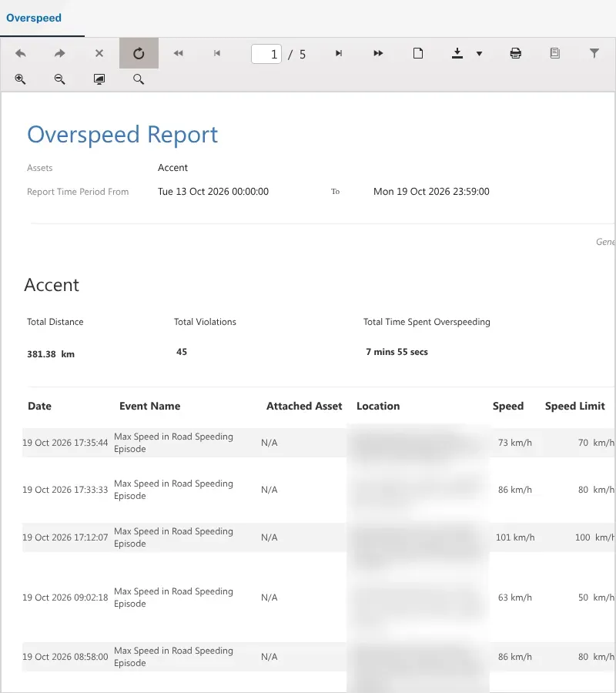616x693 pixels.
Task: Click the Total Time Spent Overspeeding label
Action: coord(427,322)
